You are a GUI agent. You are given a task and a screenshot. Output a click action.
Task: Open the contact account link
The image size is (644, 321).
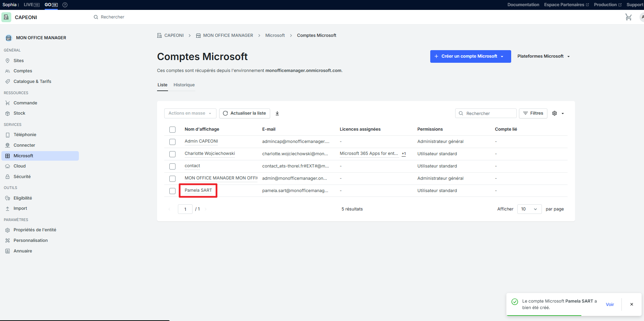click(192, 166)
